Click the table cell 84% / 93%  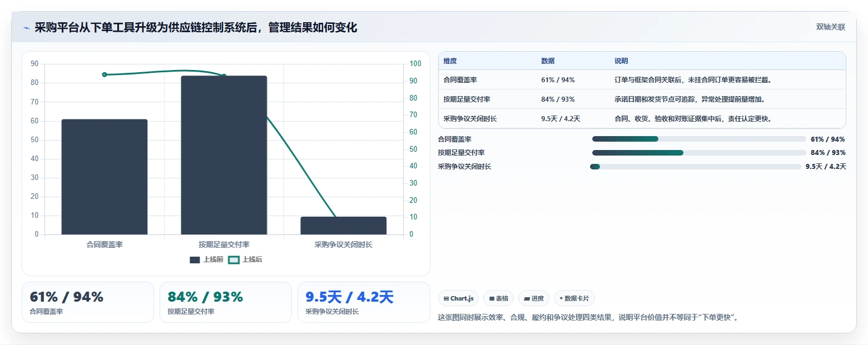tap(558, 99)
